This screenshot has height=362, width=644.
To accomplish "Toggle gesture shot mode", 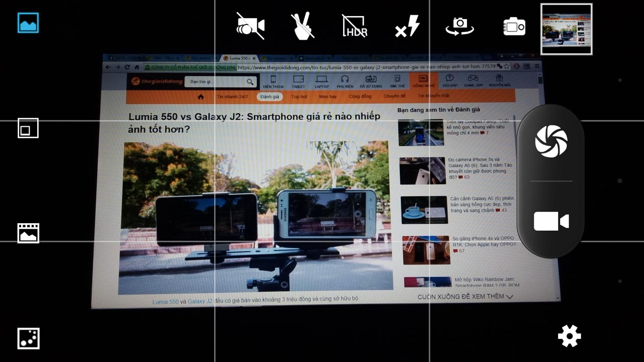I will [x=301, y=25].
